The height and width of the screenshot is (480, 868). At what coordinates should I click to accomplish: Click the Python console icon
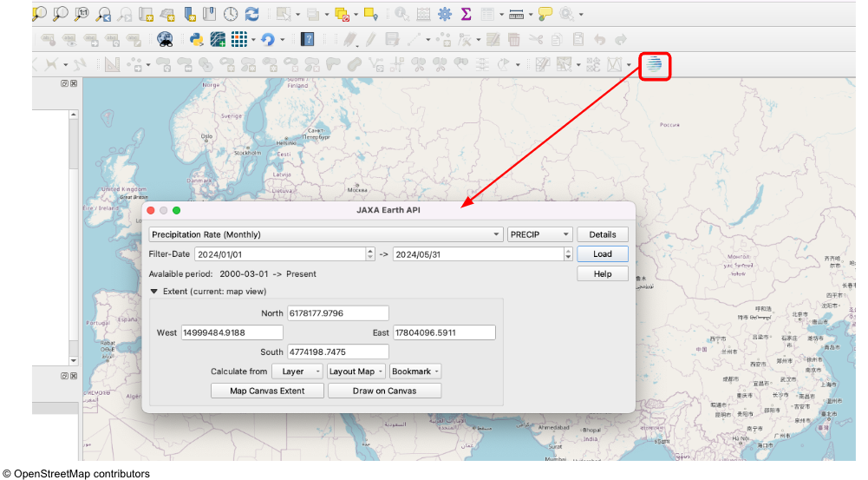tap(196, 39)
